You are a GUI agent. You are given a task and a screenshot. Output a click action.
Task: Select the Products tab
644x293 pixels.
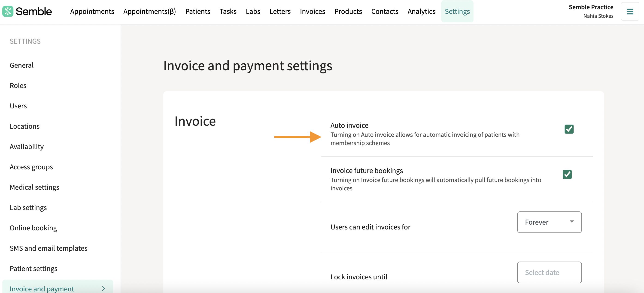[x=348, y=12]
